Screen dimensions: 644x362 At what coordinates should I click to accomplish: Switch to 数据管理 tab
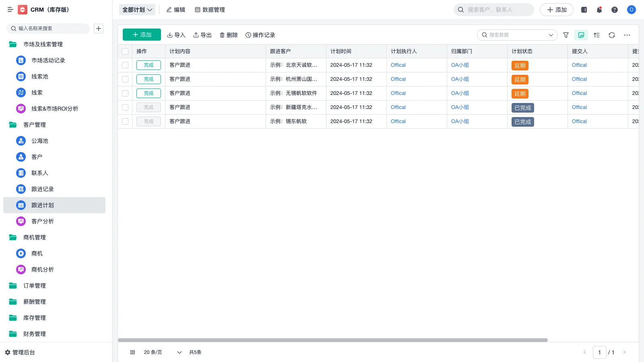click(210, 10)
